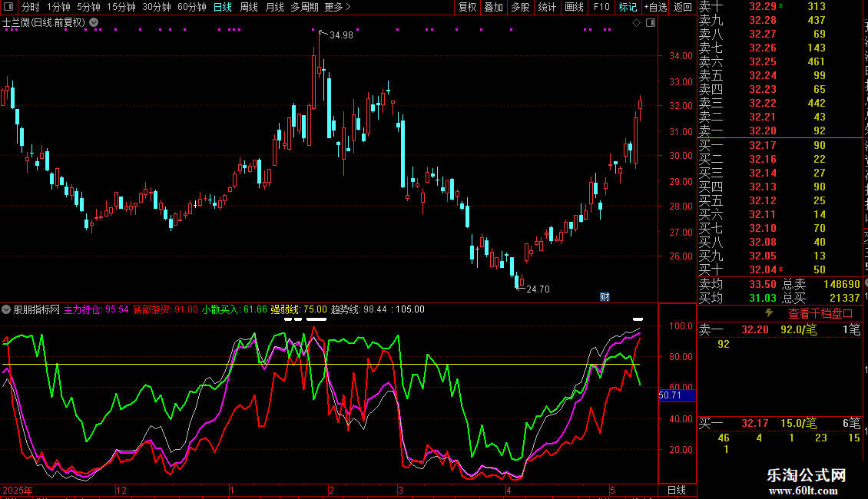Select the 5分钟 period tab

[88, 7]
